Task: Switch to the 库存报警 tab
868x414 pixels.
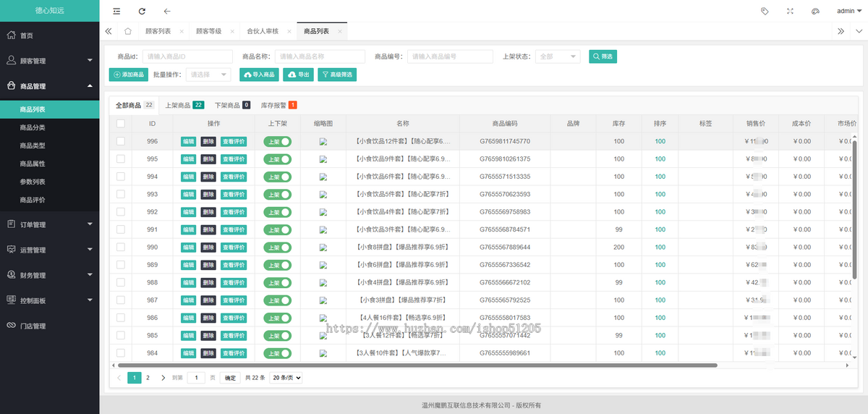Action: click(278, 105)
